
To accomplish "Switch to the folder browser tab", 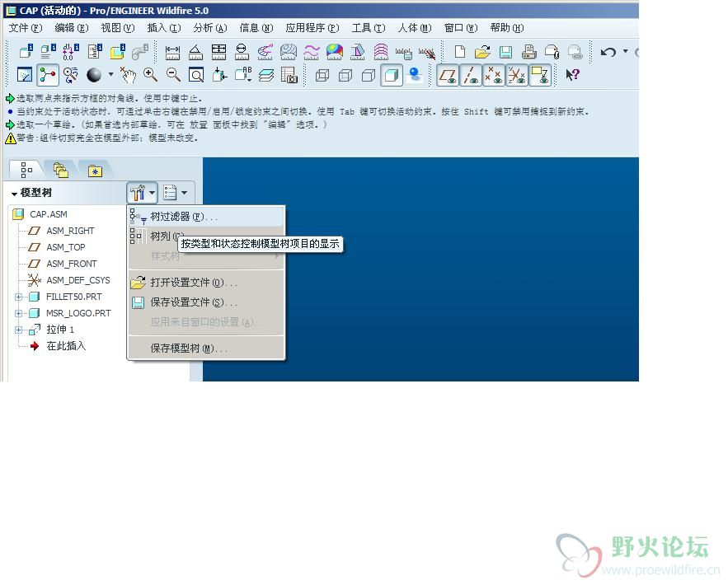I will coord(61,170).
